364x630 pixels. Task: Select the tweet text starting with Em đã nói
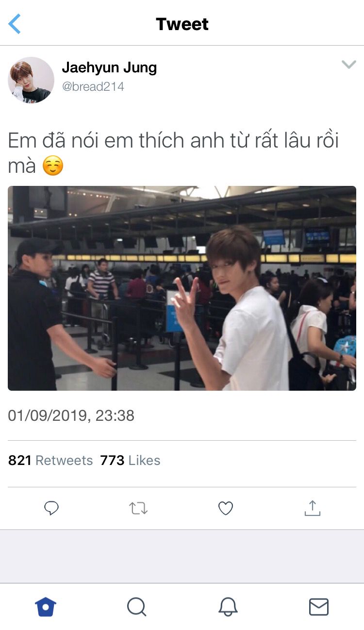coord(173,153)
